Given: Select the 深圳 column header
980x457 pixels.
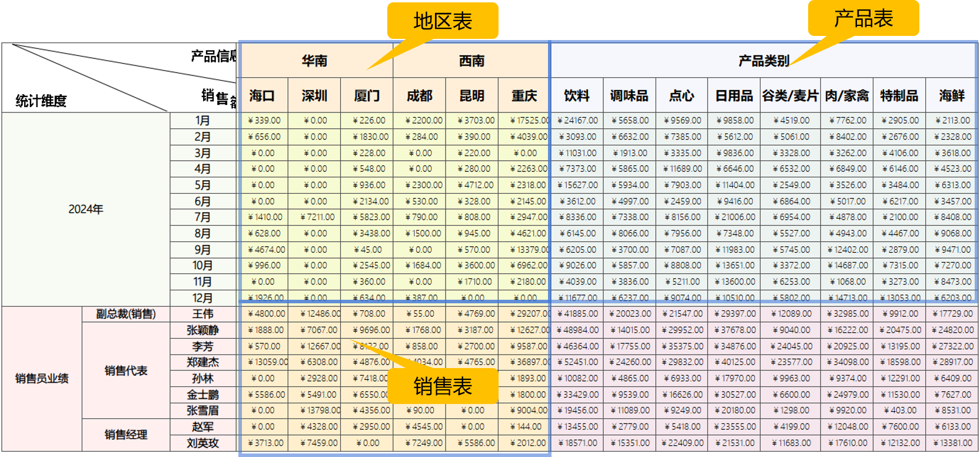Looking at the screenshot, I should click(314, 95).
